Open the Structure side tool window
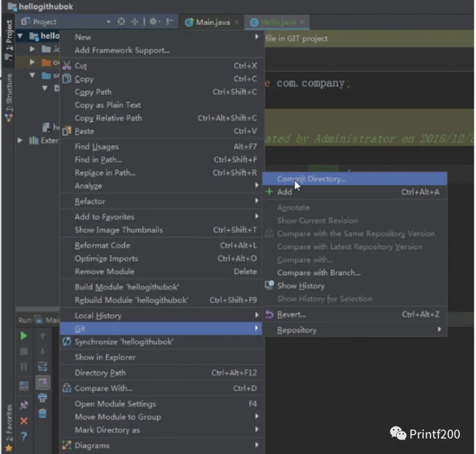Image resolution: width=476 pixels, height=454 pixels. [8, 97]
